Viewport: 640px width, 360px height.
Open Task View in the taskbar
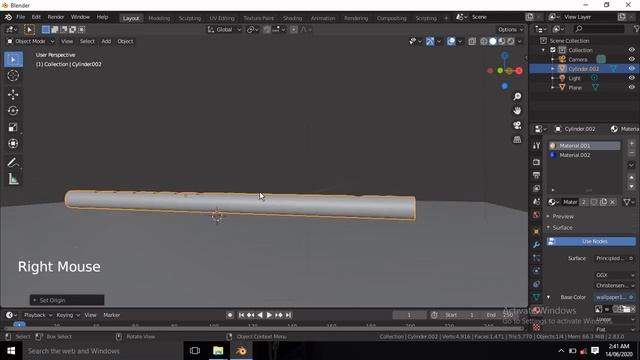(195, 351)
